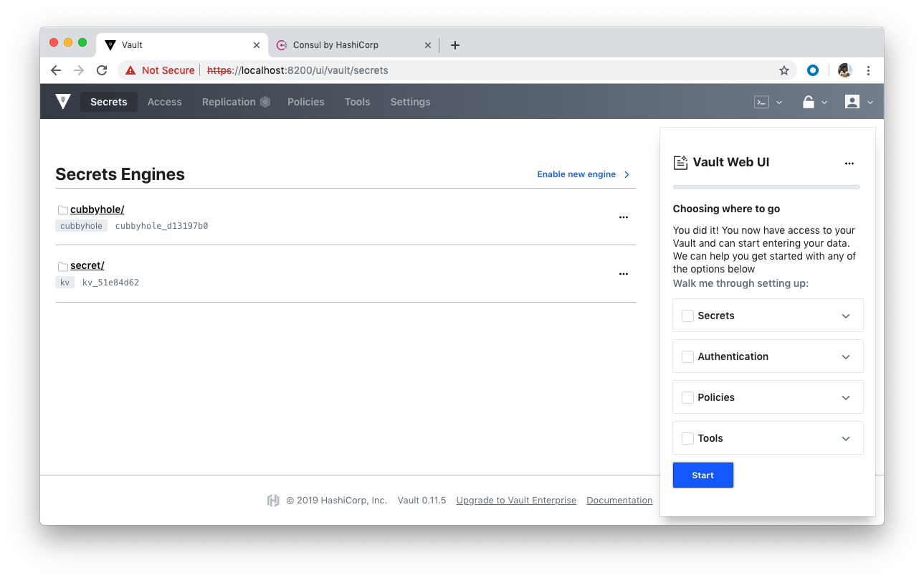Viewport: 924px width, 578px height.
Task: Open the padlock status dropdown arrow
Action: 824,103
